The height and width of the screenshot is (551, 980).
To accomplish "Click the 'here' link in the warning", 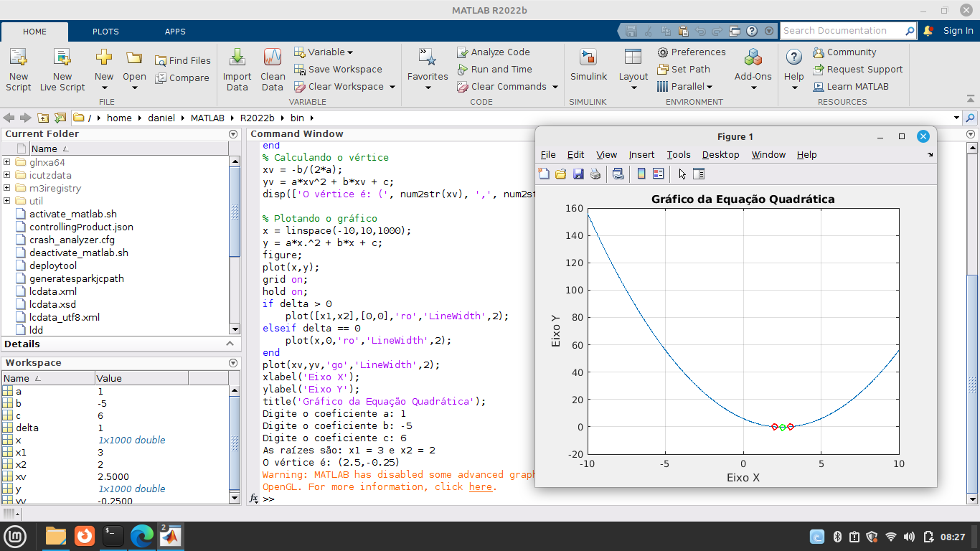I will tap(480, 486).
